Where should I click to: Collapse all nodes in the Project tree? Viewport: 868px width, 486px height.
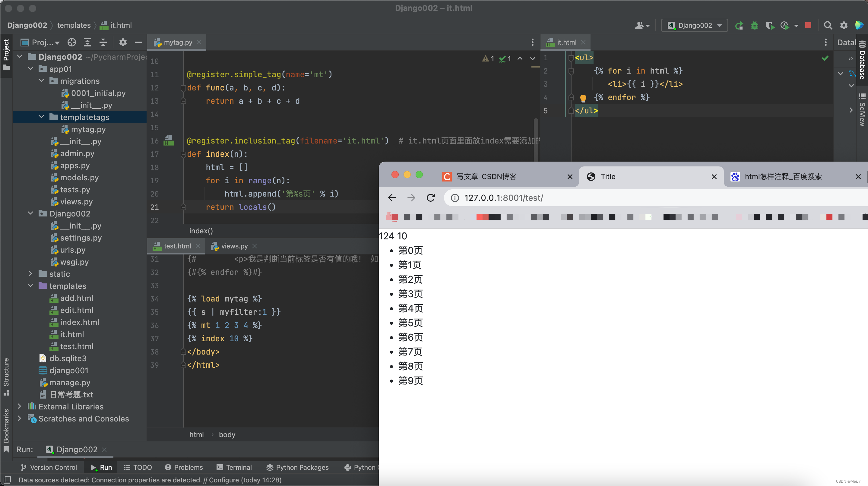(103, 43)
